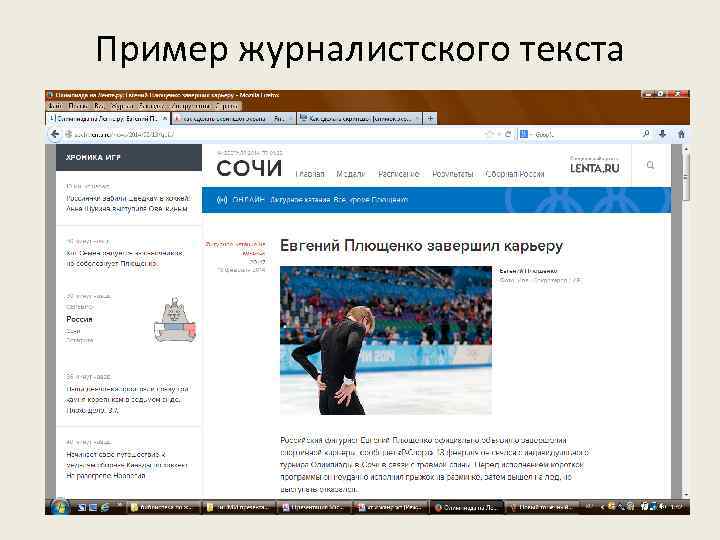The image size is (720, 540).
Task: Open the Справка menu
Action: point(226,106)
